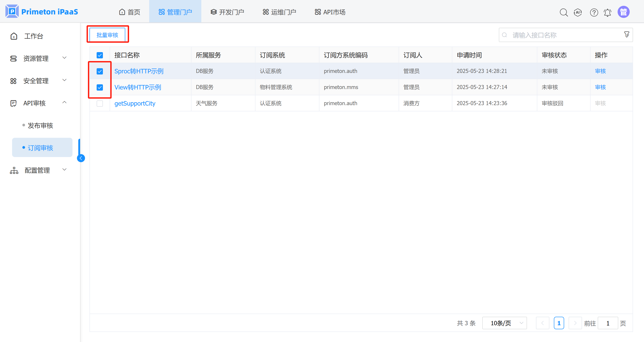The width and height of the screenshot is (644, 342).
Task: Click the help question mark icon
Action: (594, 12)
